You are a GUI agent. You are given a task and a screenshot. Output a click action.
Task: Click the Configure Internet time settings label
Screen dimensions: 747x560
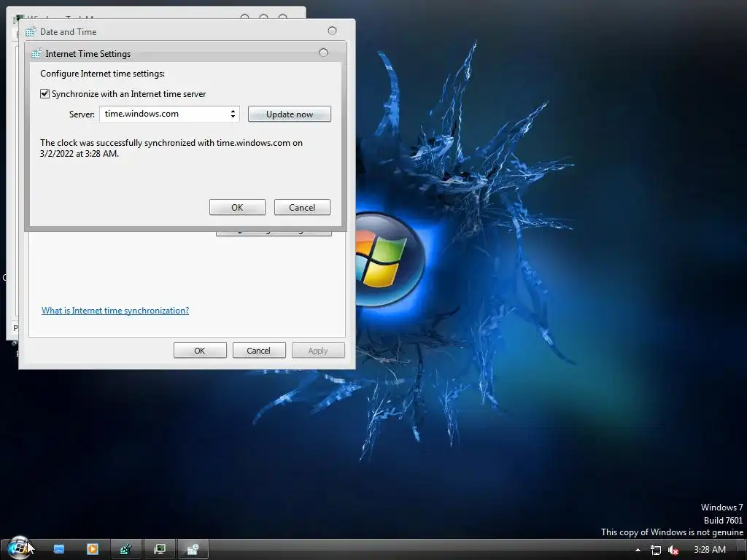click(102, 74)
